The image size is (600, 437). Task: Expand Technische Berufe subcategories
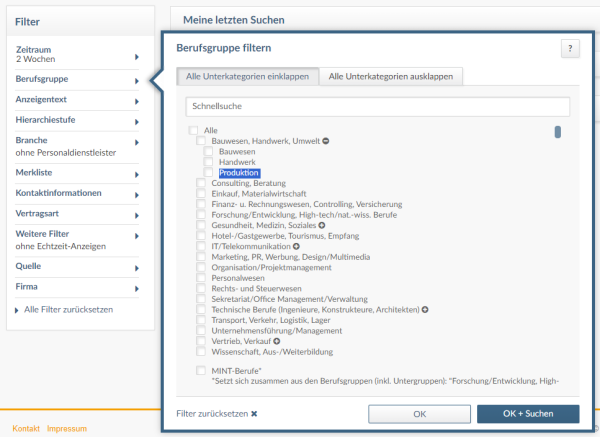pyautogui.click(x=425, y=310)
